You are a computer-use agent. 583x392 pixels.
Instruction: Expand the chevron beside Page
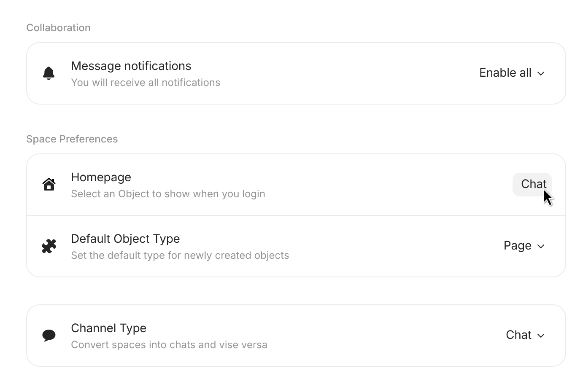(541, 246)
